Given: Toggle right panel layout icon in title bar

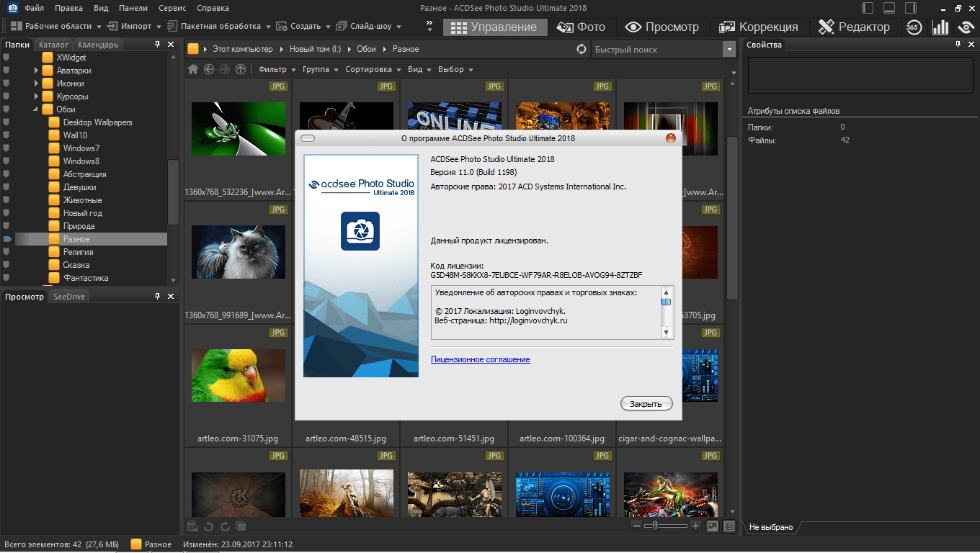Looking at the screenshot, I should (912, 8).
